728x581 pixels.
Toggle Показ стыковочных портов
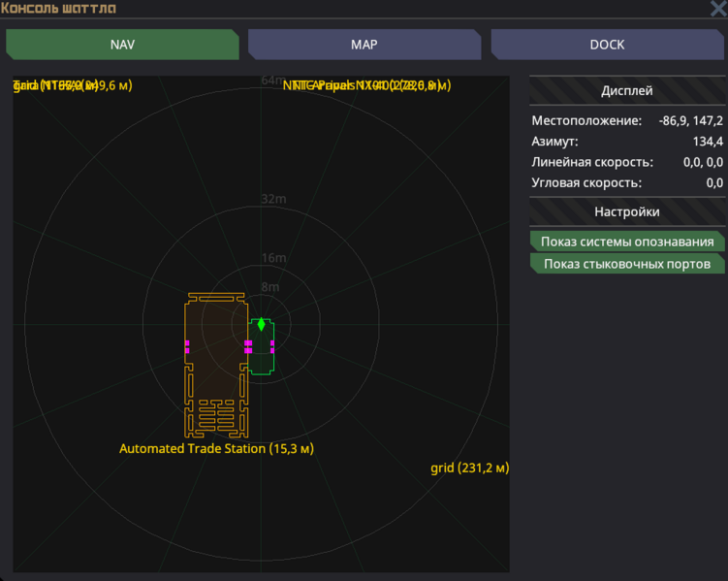point(627,264)
